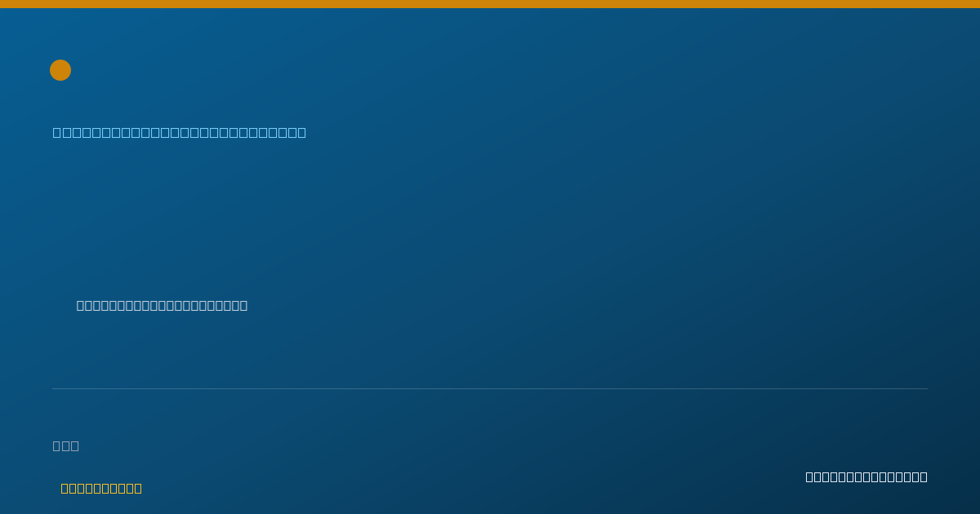Click the last glyph of the gray subtitle
Viewport: 980px width, 514px height.
[x=243, y=305]
